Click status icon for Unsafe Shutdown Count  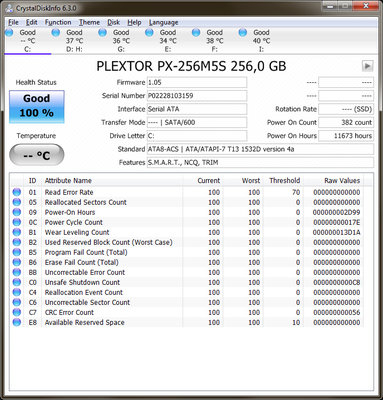pos(17,282)
